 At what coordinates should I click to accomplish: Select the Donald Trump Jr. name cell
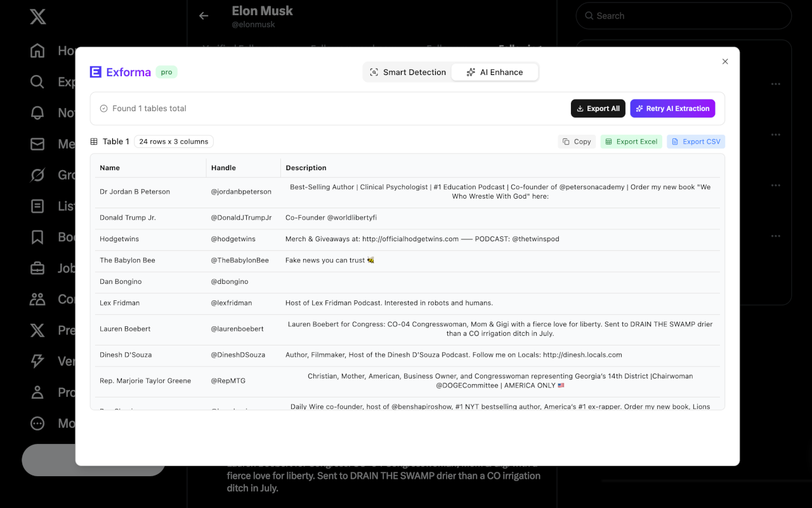click(150, 218)
